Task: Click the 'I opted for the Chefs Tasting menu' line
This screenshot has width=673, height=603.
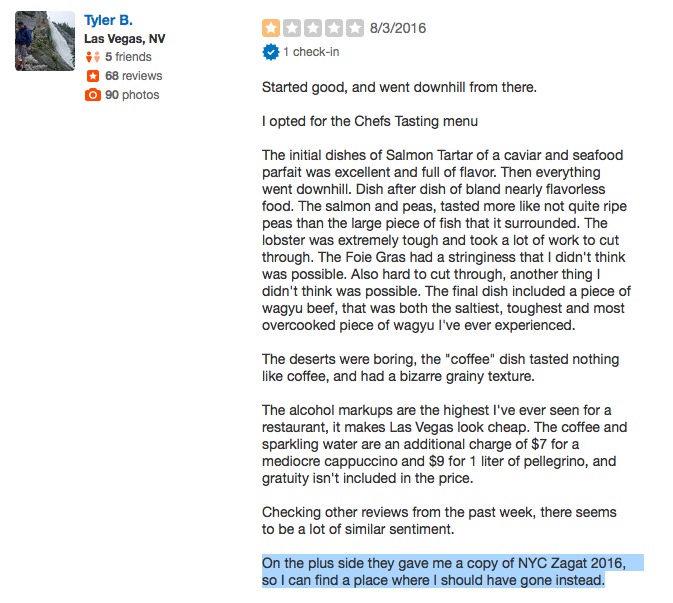Action: pyautogui.click(x=370, y=121)
